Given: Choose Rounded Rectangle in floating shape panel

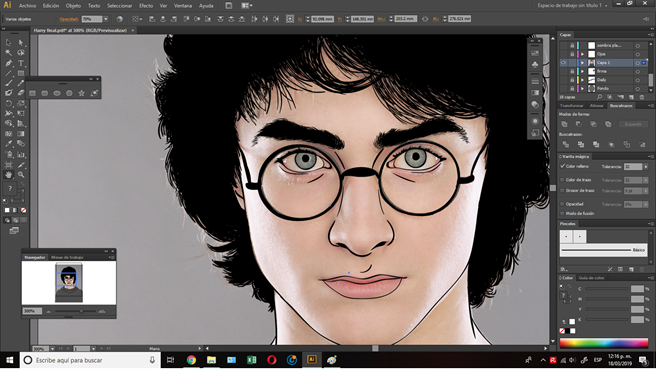Looking at the screenshot, I should pos(45,93).
